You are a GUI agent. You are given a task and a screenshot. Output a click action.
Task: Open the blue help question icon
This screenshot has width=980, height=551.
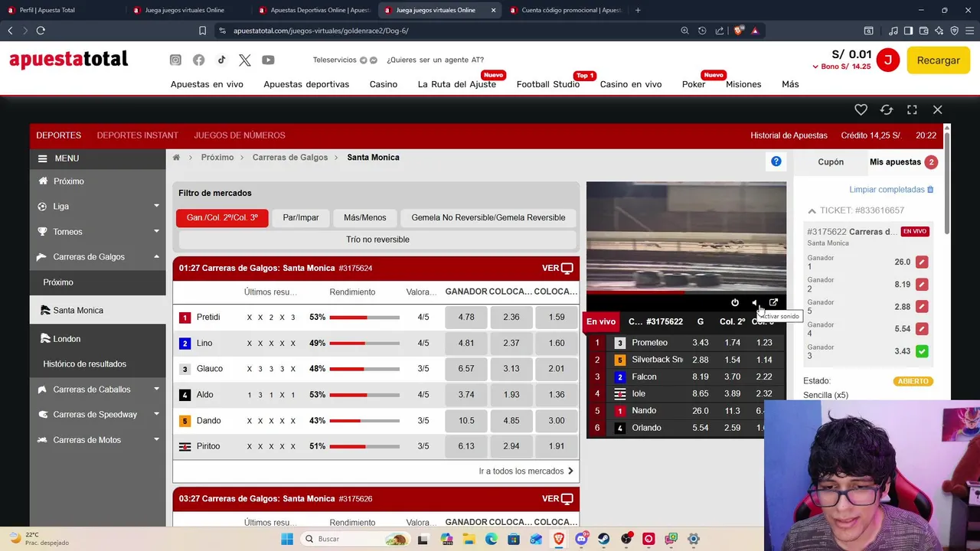776,161
